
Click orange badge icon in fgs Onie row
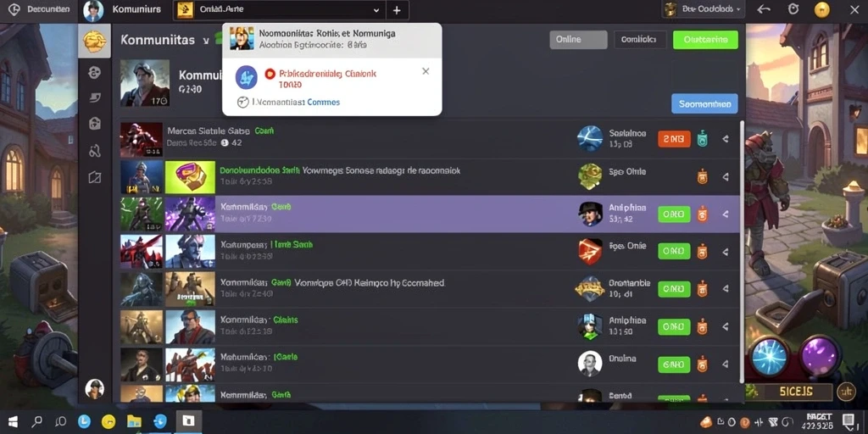(x=702, y=251)
